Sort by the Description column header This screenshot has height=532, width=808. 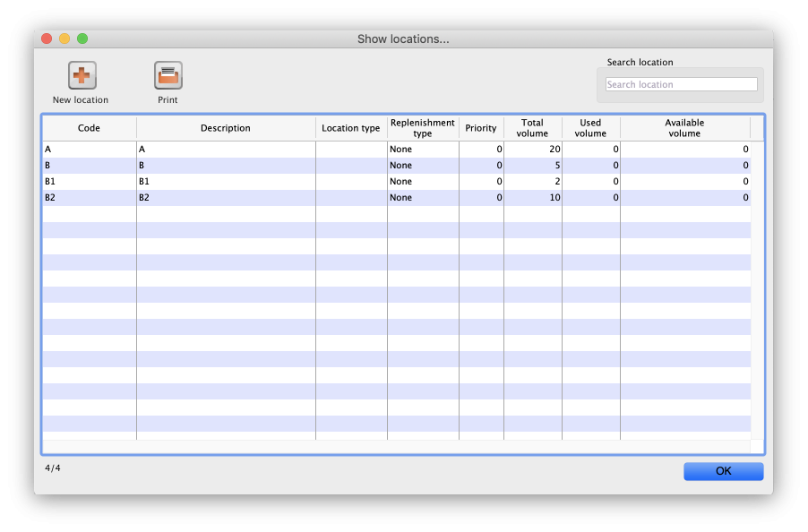click(226, 128)
